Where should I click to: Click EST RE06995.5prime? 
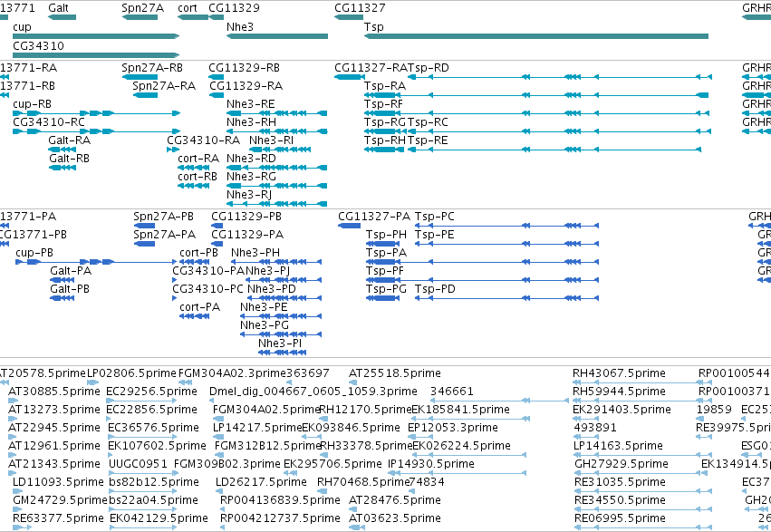642,527
